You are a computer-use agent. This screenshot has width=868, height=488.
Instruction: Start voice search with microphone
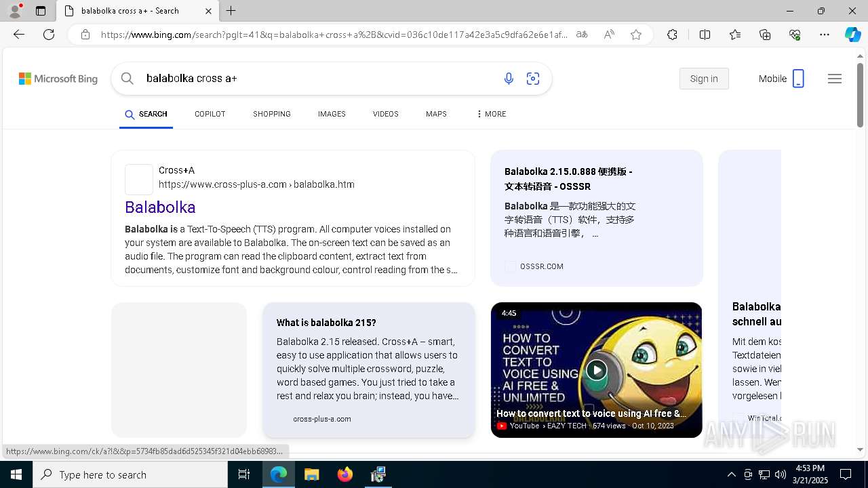pyautogui.click(x=509, y=79)
